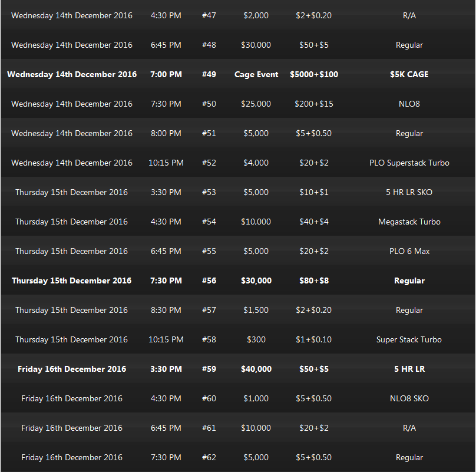
Task: Click the 10:15 PM time for event #52
Action: click(x=166, y=163)
